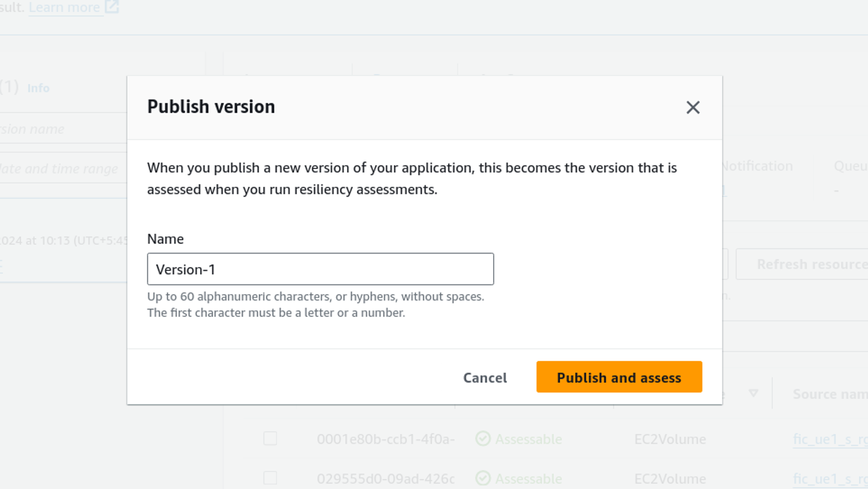This screenshot has height=489, width=868.
Task: Select checkbox for resource 0001e80b-ccb1-4f0a
Action: [x=270, y=439]
